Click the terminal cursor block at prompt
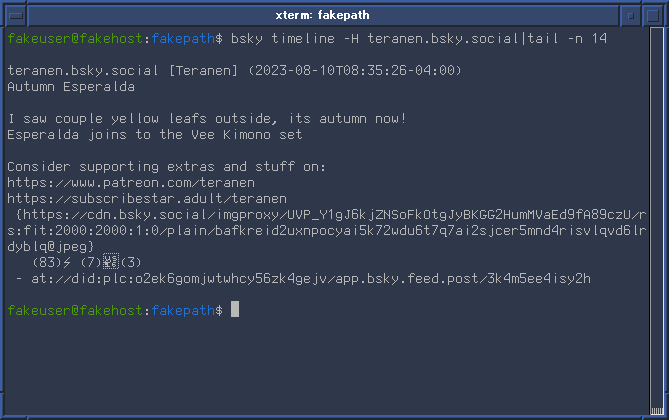 (235, 309)
